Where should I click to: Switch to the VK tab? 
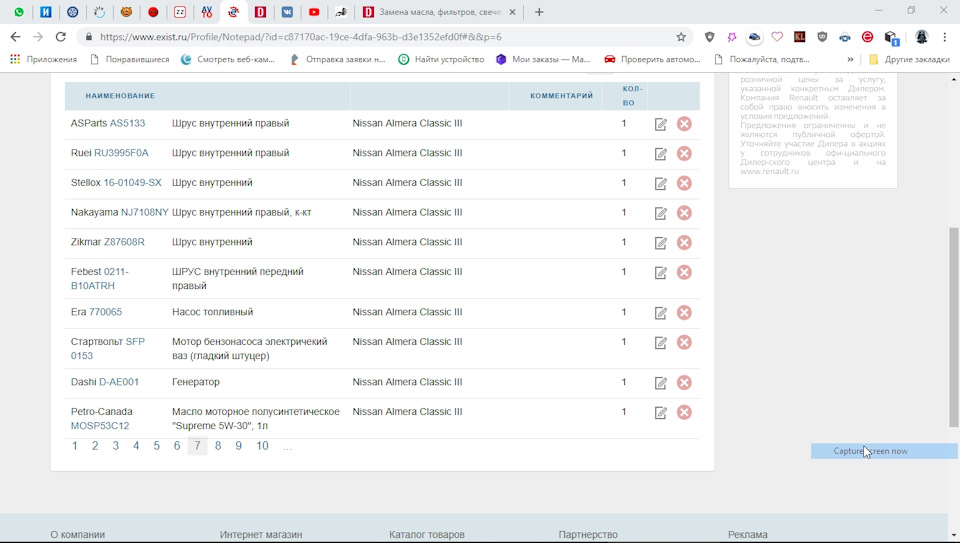click(x=287, y=12)
